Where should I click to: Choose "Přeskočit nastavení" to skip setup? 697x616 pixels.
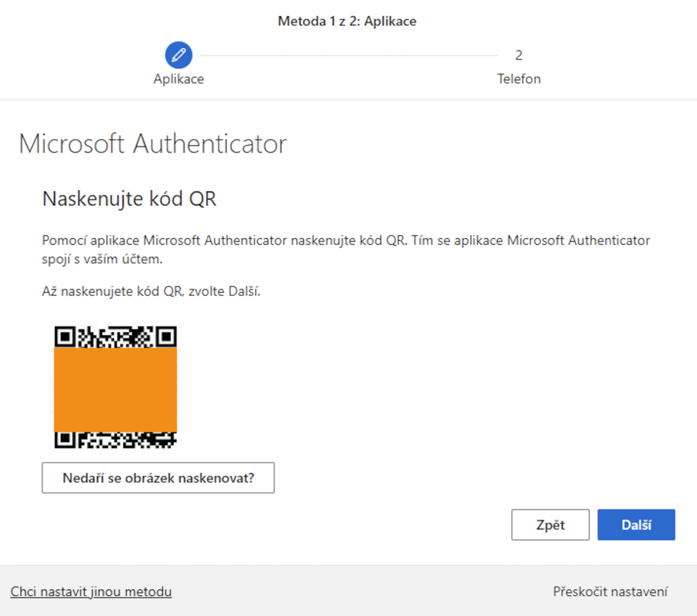(x=610, y=592)
